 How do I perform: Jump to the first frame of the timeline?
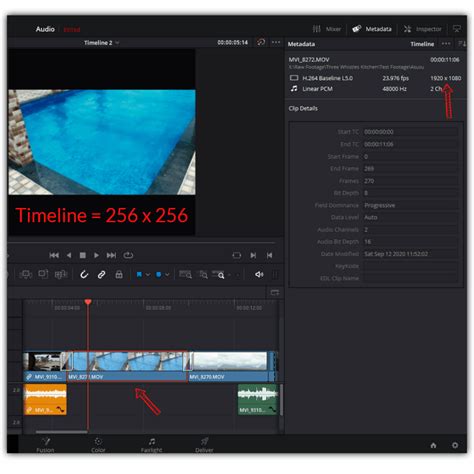pos(54,255)
